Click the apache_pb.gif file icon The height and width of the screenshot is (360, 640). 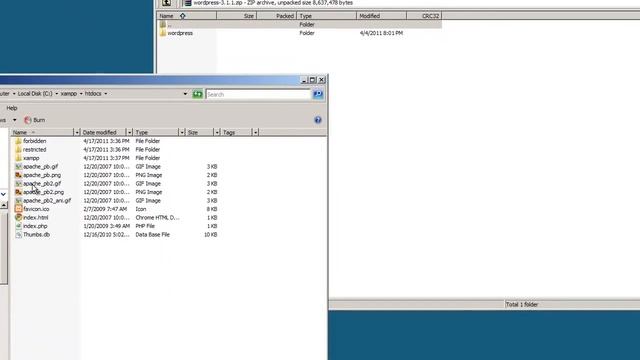pos(18,167)
